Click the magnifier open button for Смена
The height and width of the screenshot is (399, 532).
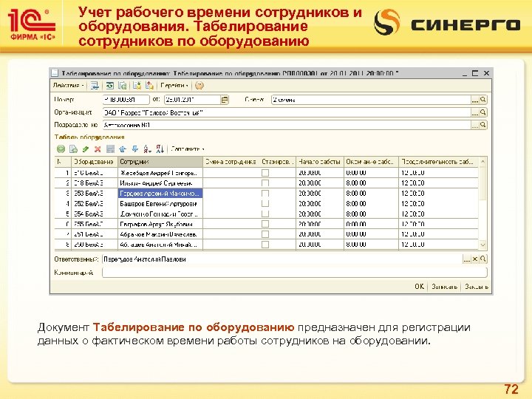point(482,100)
